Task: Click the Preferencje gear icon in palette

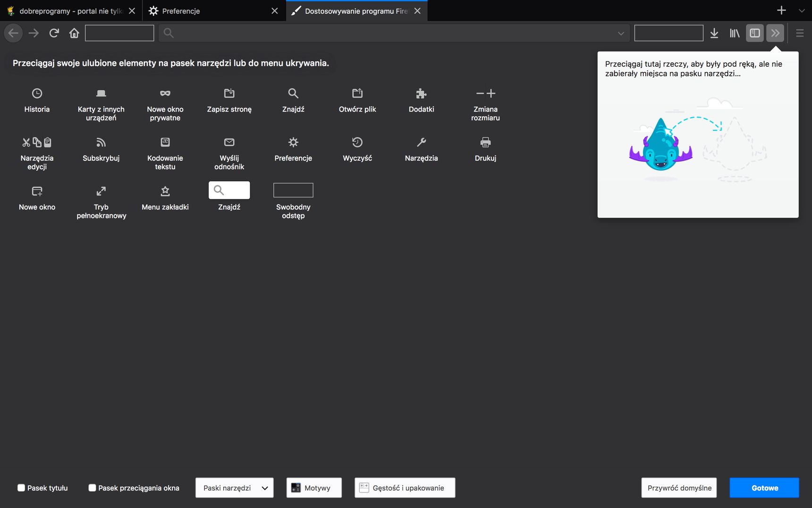Action: (x=293, y=142)
